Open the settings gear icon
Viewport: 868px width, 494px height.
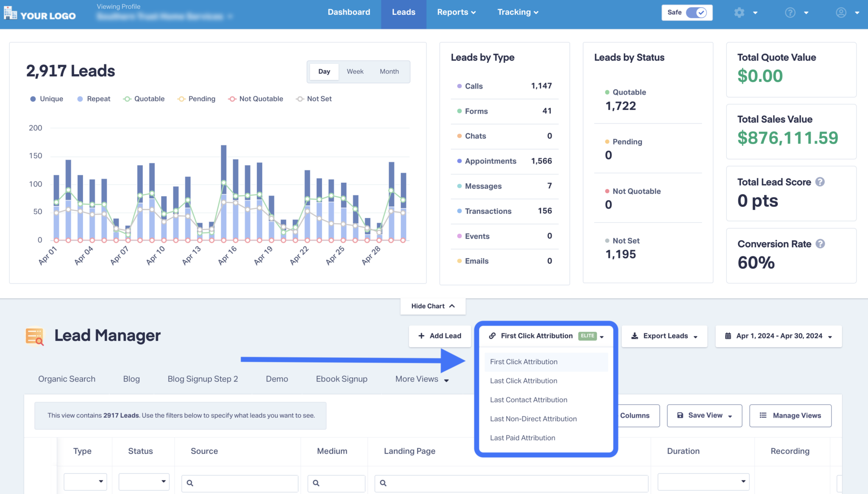(x=739, y=12)
